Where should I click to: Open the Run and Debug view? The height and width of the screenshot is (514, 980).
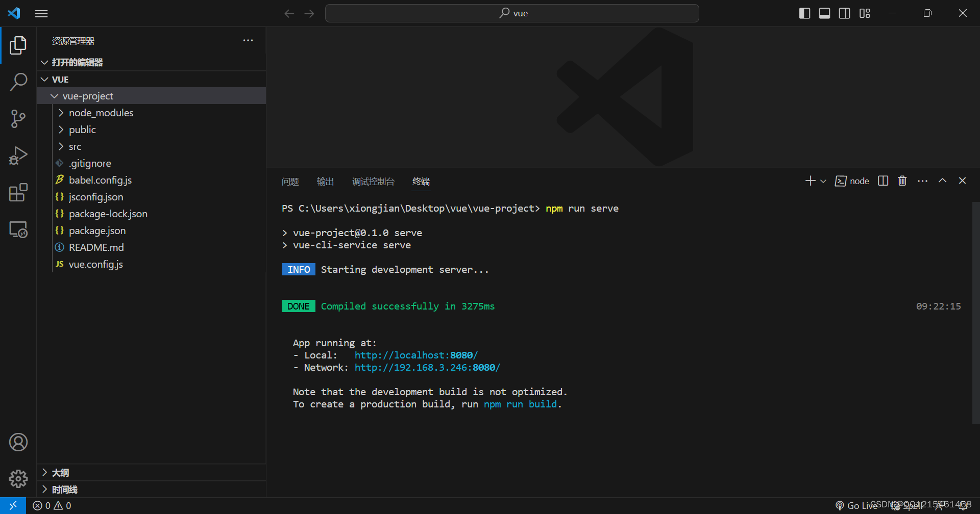click(x=18, y=156)
